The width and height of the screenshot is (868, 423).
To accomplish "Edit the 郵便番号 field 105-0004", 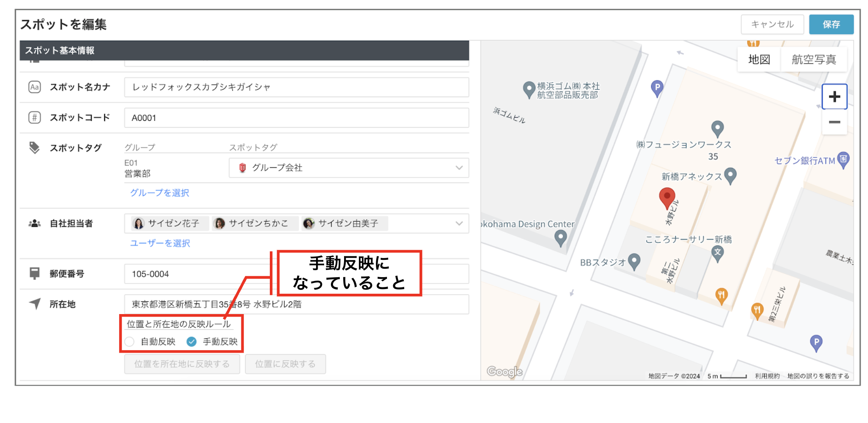I will (297, 274).
